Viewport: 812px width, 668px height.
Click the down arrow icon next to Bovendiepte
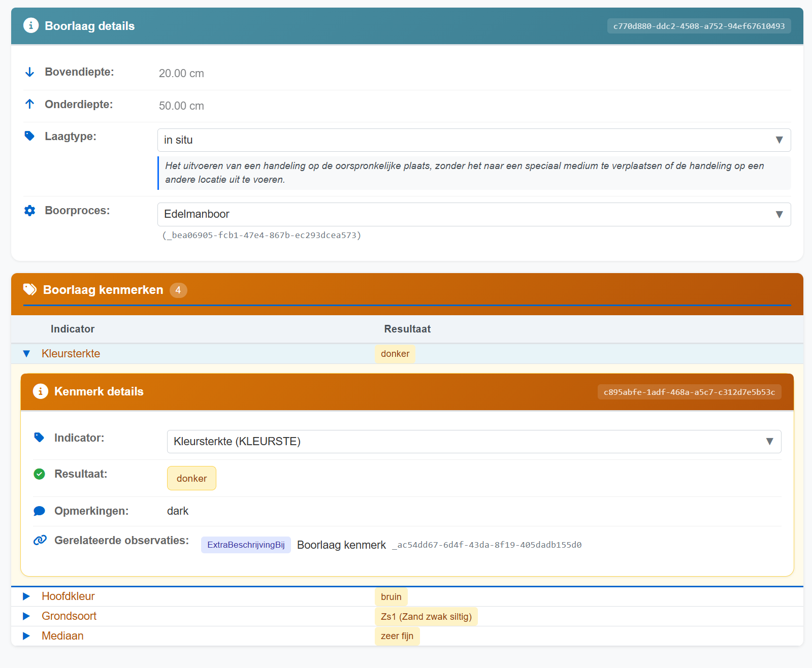point(29,72)
